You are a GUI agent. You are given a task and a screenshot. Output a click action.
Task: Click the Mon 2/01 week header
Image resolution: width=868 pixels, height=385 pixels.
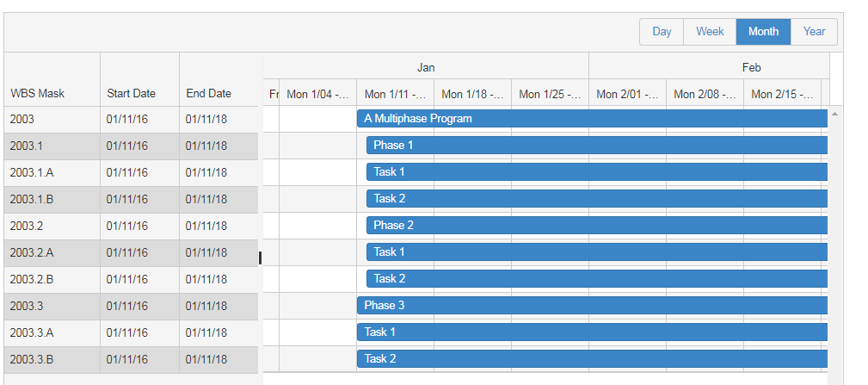coord(627,94)
